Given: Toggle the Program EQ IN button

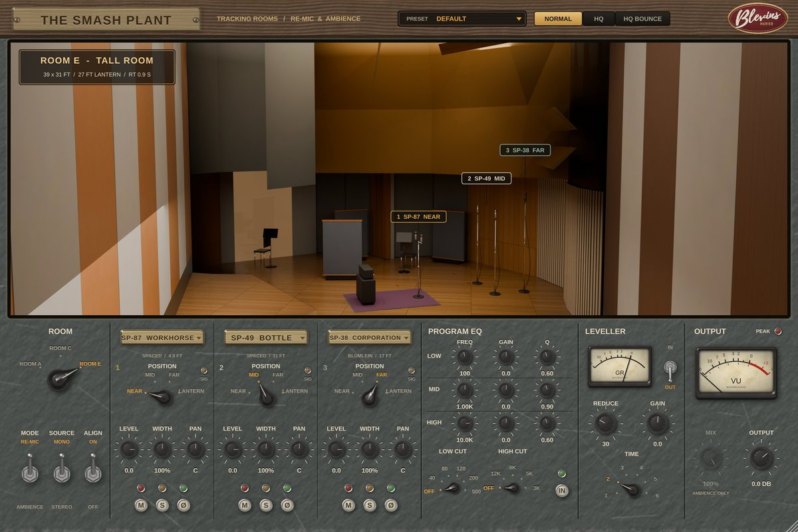Looking at the screenshot, I should pyautogui.click(x=562, y=491).
